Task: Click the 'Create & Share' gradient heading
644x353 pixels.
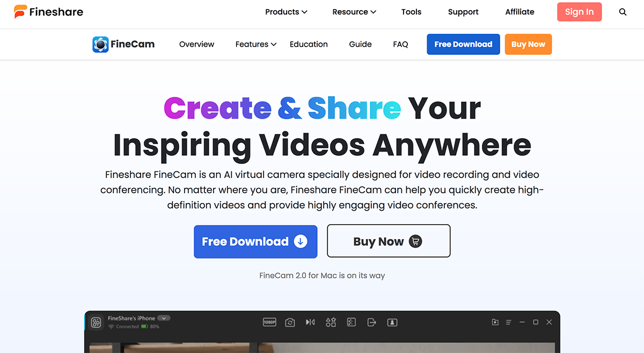Action: click(x=282, y=108)
